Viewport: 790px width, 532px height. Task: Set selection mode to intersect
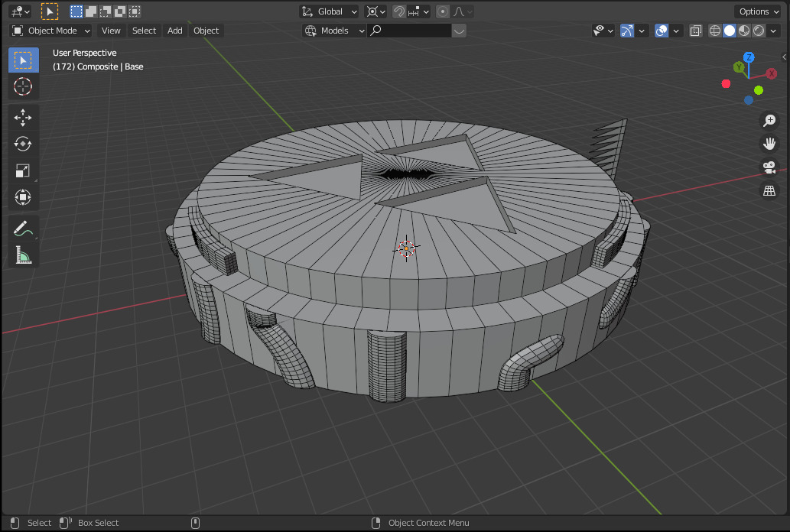pyautogui.click(x=135, y=11)
